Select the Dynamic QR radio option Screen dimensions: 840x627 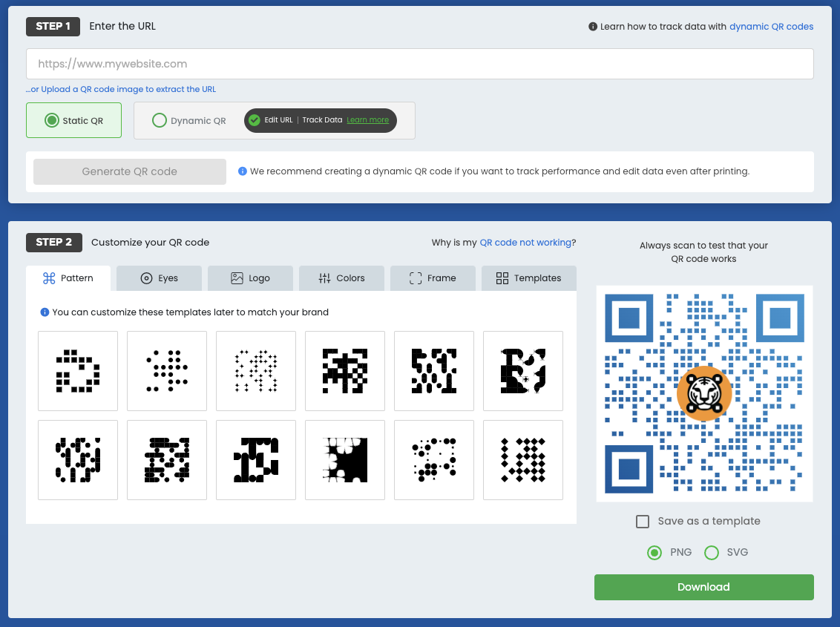click(160, 120)
